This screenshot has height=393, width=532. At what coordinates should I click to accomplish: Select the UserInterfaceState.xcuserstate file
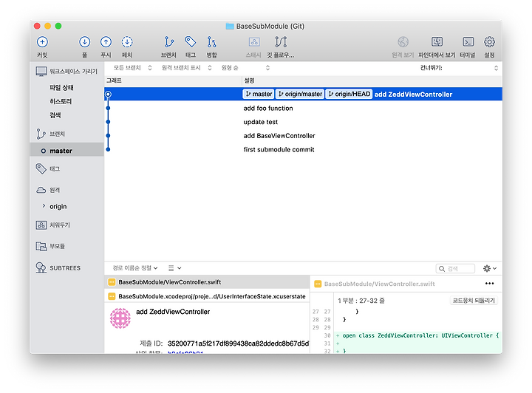click(x=207, y=296)
